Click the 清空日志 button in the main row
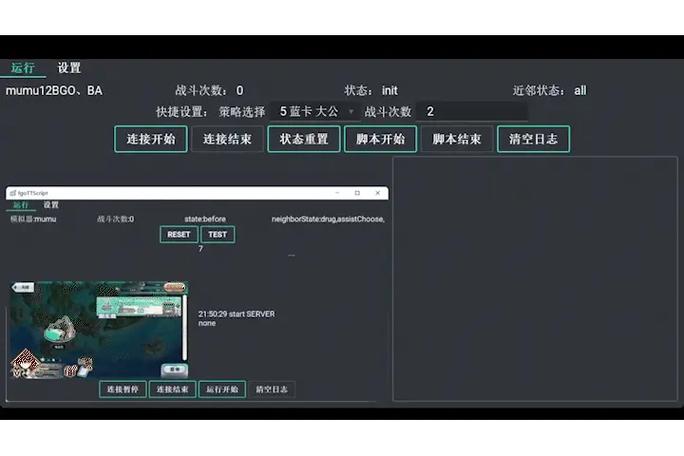 coord(533,139)
